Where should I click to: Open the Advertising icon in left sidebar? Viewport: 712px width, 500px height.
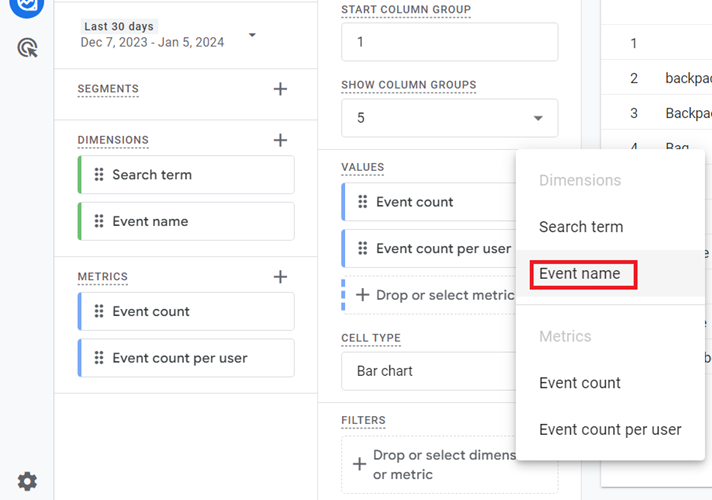[x=27, y=48]
